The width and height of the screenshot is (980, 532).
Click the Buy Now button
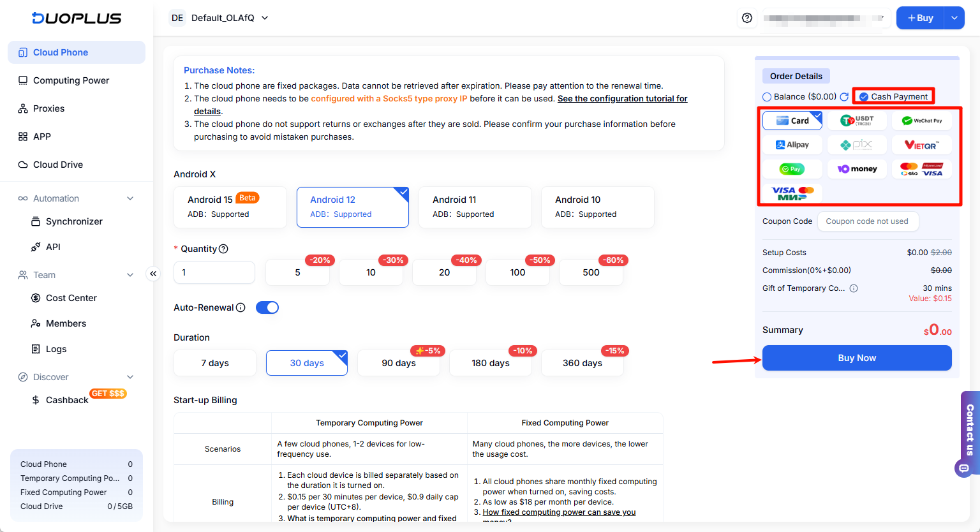[857, 358]
